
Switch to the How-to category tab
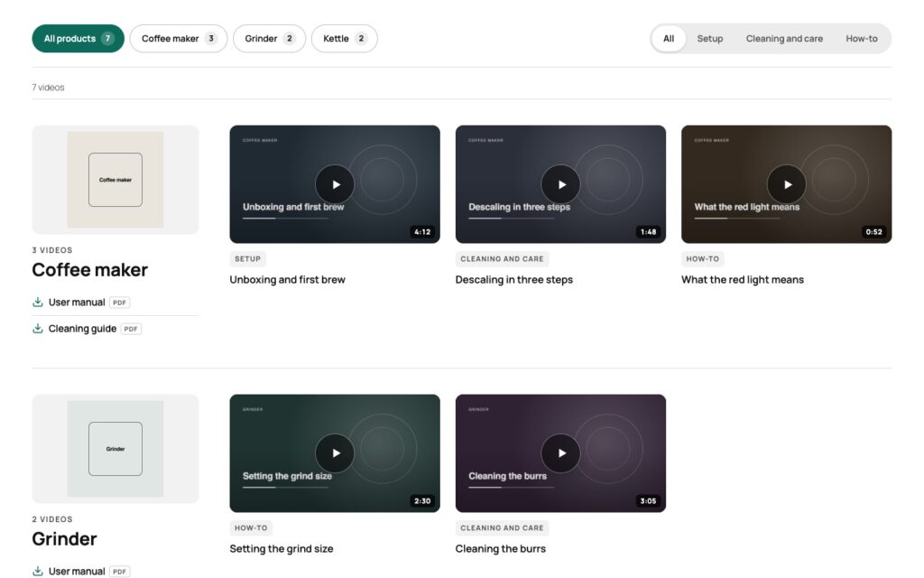861,38
